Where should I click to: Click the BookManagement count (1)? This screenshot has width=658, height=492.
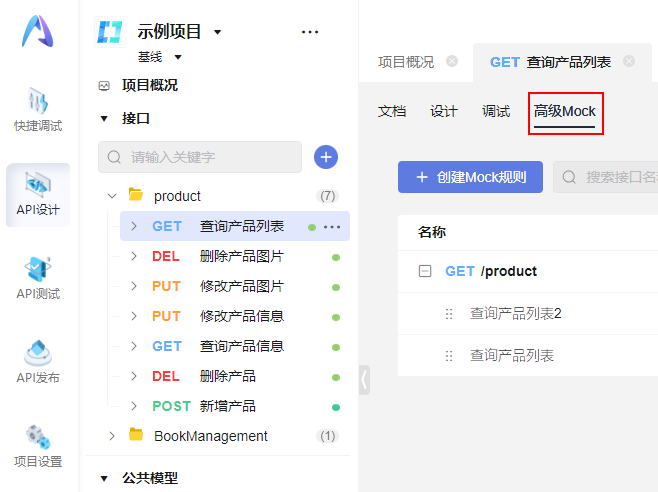point(327,436)
